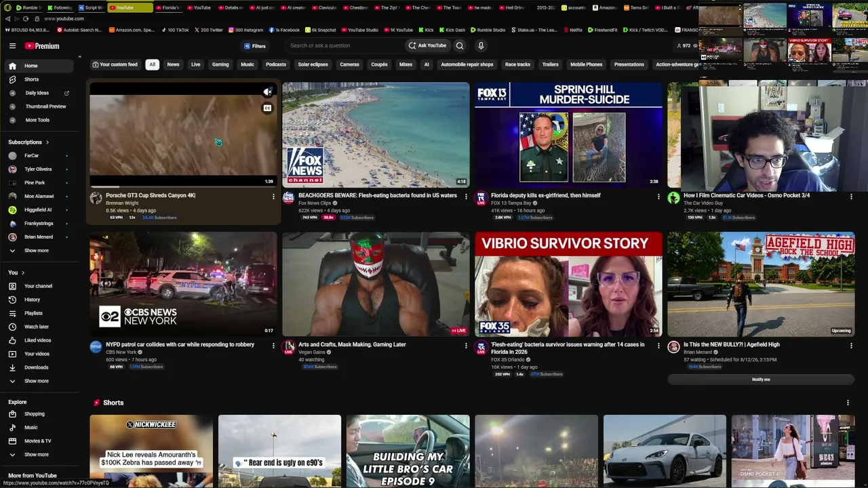Open Music under Explore
Screen dimensions: 868x488
pyautogui.click(x=31, y=428)
